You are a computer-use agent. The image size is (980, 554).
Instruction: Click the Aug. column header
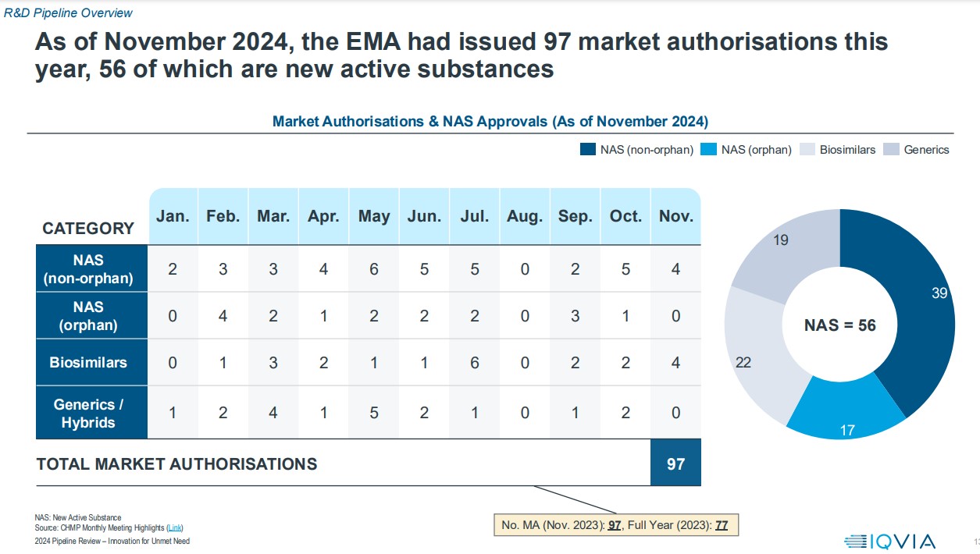[x=525, y=216]
